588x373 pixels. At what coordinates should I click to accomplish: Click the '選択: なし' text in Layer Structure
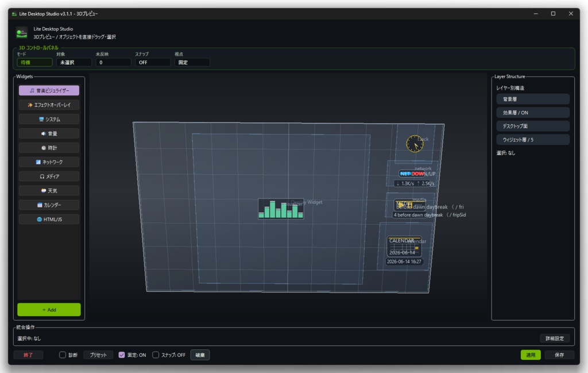[x=506, y=153]
